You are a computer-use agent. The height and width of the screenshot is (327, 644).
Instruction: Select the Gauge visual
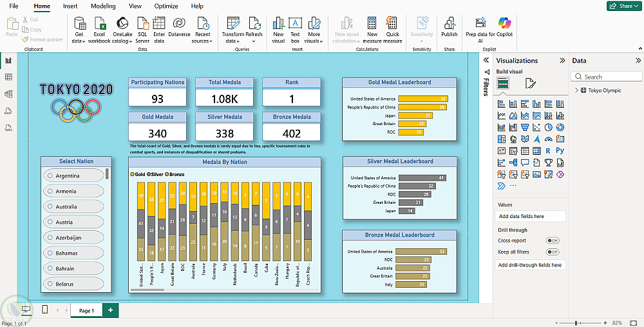pos(548,139)
